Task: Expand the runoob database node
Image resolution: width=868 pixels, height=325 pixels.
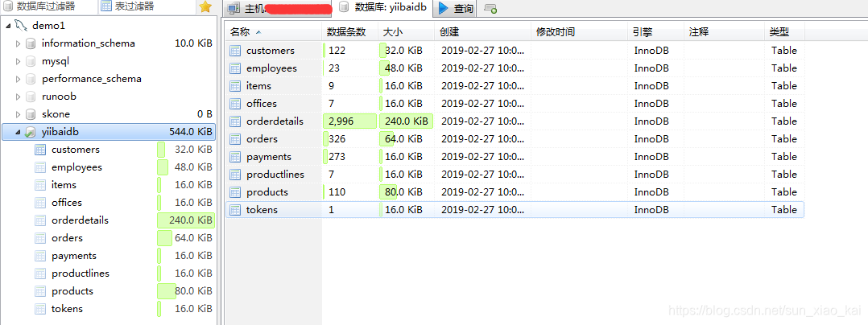Action: (18, 97)
